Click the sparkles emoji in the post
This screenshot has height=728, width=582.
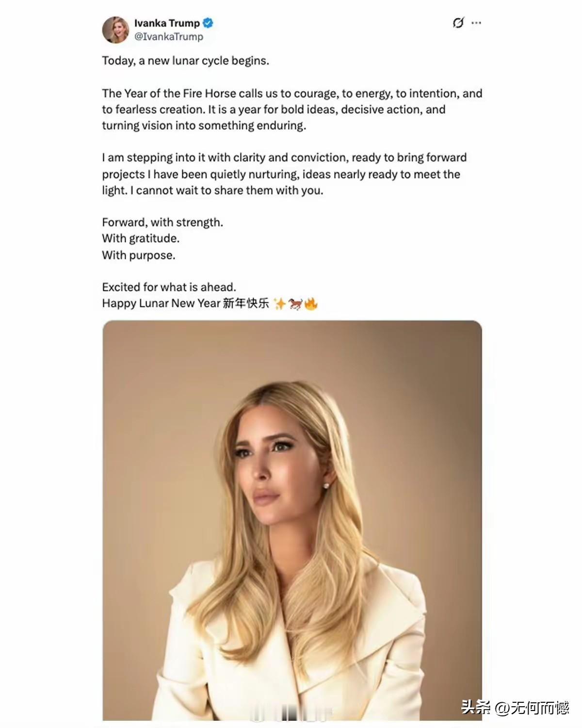[x=280, y=304]
